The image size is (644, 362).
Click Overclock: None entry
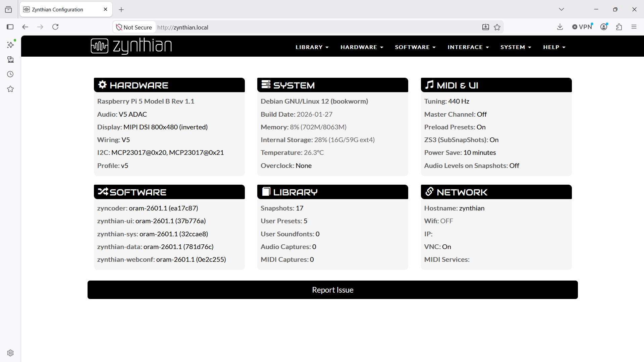286,166
